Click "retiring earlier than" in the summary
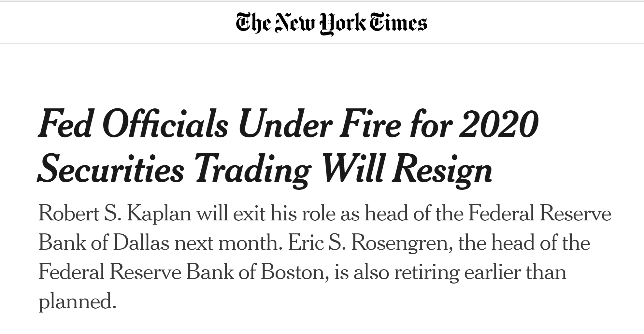 click(480, 272)
